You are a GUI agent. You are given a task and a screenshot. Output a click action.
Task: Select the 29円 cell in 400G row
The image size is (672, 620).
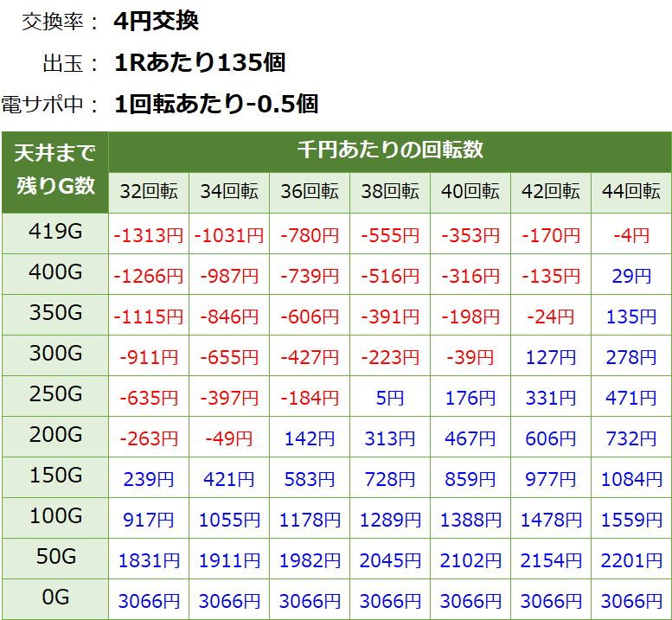[631, 277]
